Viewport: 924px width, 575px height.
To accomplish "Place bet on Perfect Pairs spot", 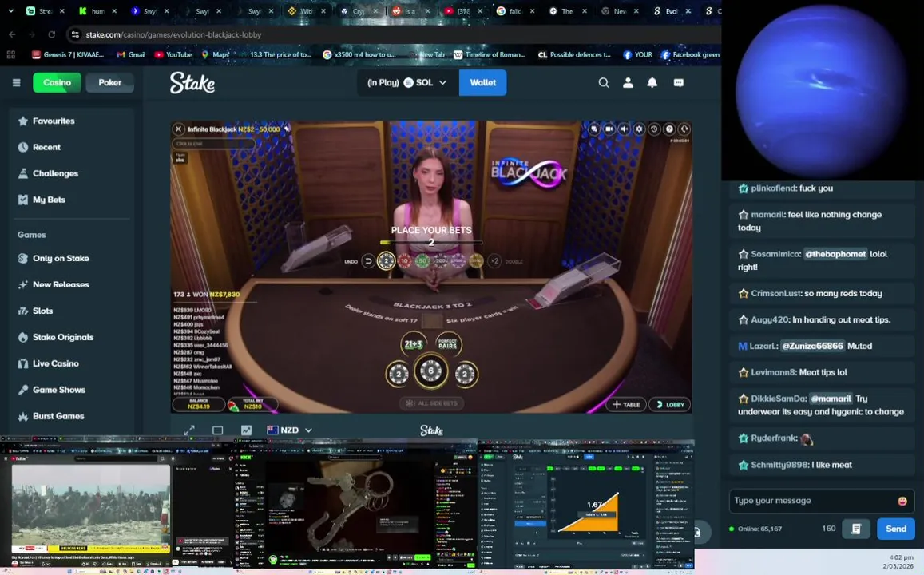I will pyautogui.click(x=448, y=344).
